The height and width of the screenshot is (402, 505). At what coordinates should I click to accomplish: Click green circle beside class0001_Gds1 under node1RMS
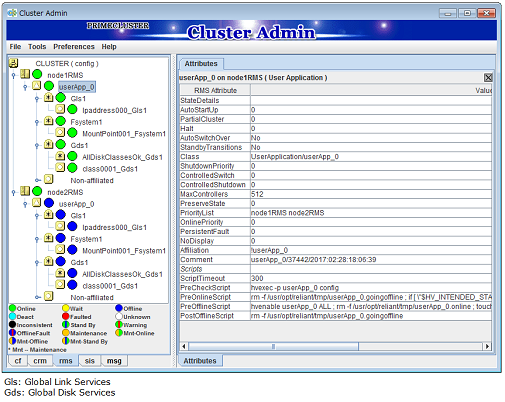point(72,168)
